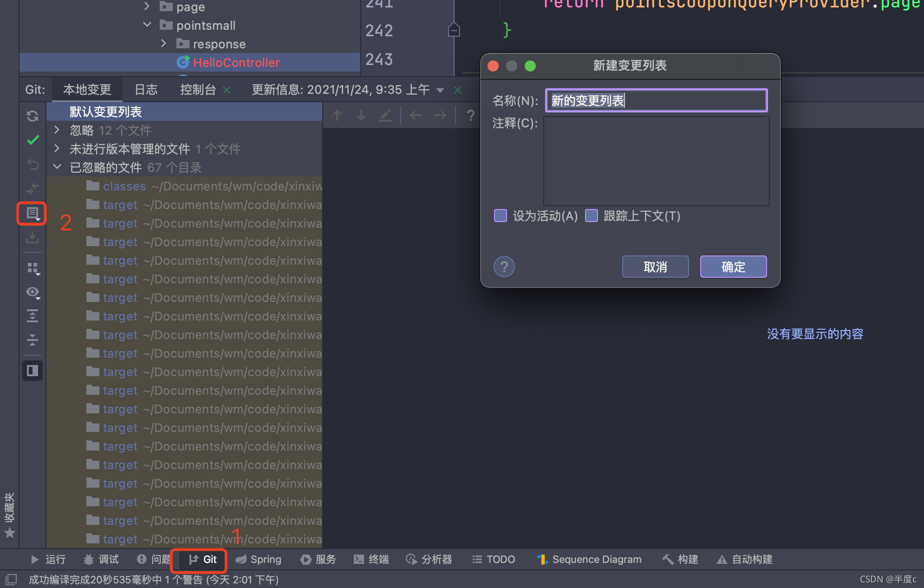Enable the 跟踪上下文(T) checkbox
This screenshot has height=588, width=924.
(591, 216)
